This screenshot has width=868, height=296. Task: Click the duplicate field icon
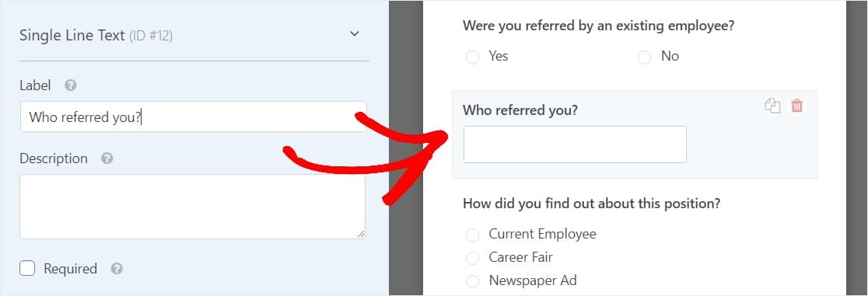772,106
